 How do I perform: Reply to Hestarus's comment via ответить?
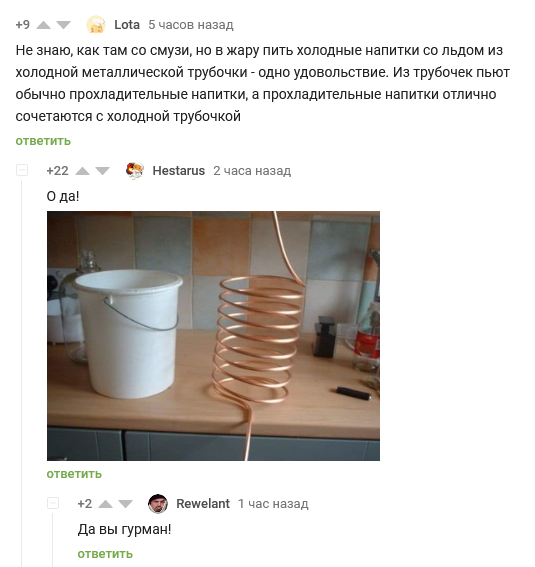tap(74, 474)
